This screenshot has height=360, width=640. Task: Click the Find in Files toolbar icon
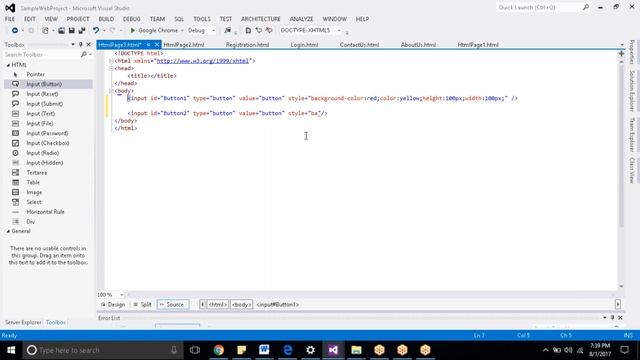click(x=227, y=31)
